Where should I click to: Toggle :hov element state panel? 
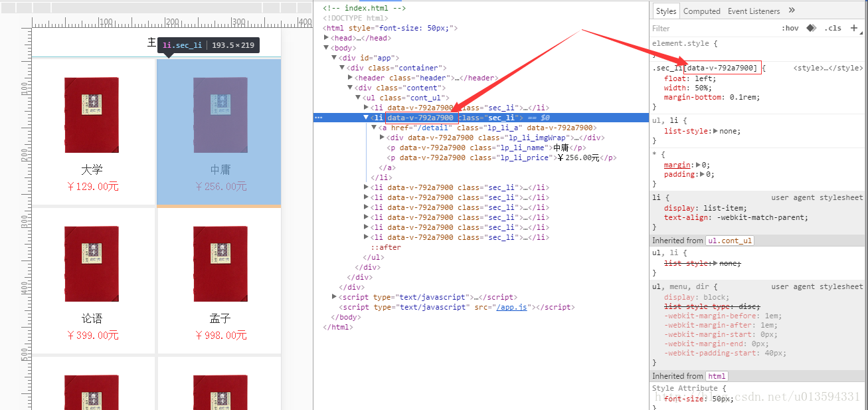point(790,29)
